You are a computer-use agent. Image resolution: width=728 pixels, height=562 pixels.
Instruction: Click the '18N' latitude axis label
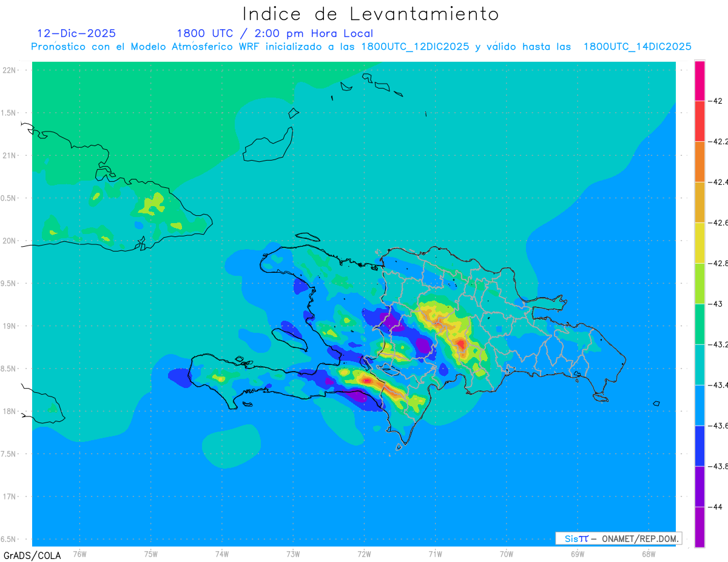click(10, 411)
